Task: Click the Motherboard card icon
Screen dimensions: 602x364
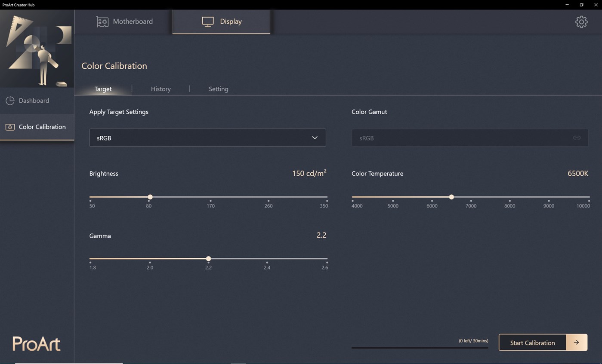Action: click(x=102, y=21)
